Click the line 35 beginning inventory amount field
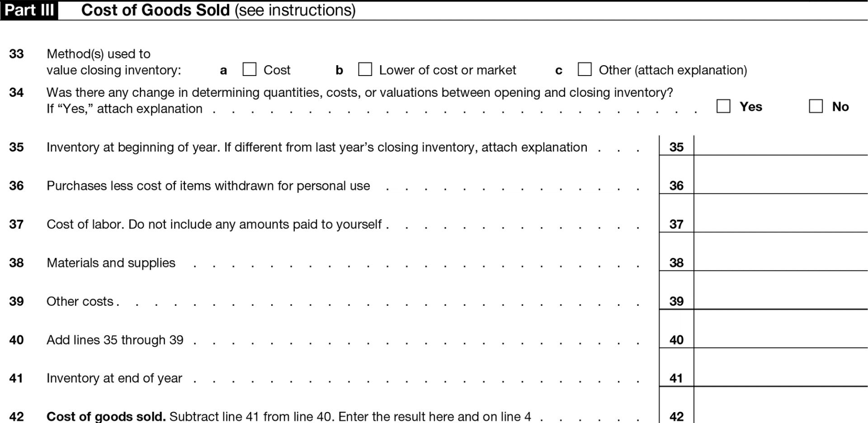This screenshot has width=868, height=423. coord(781,145)
